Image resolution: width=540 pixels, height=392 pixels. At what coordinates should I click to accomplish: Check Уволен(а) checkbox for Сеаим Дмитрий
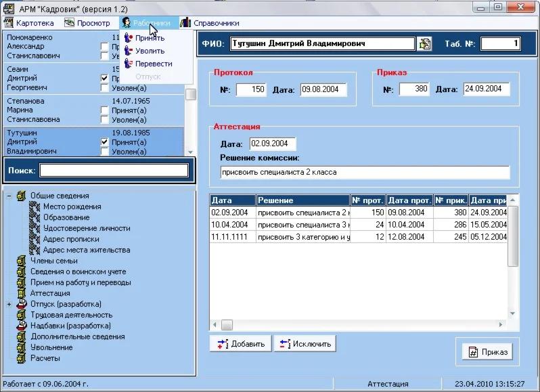click(104, 87)
